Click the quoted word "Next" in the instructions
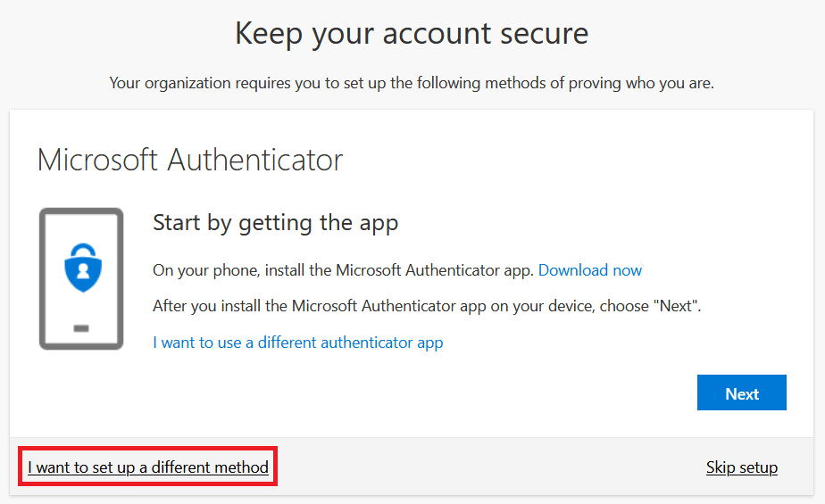Screen dimensions: 825x504 coord(675,306)
